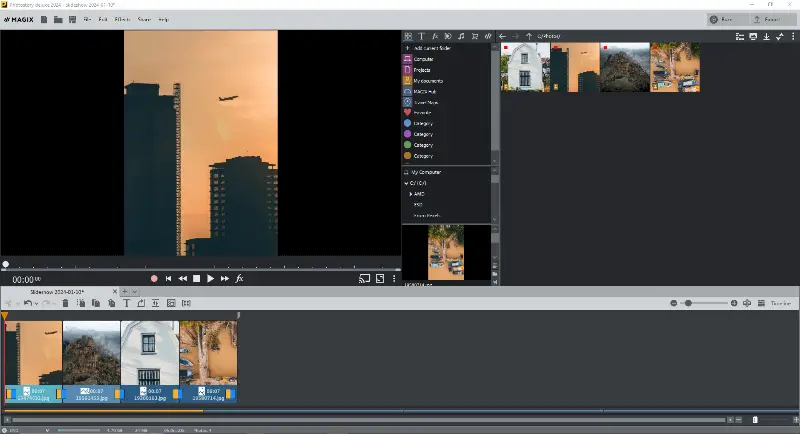
Task: Select the aerial beach boats thumbnail in browser
Action: click(675, 67)
